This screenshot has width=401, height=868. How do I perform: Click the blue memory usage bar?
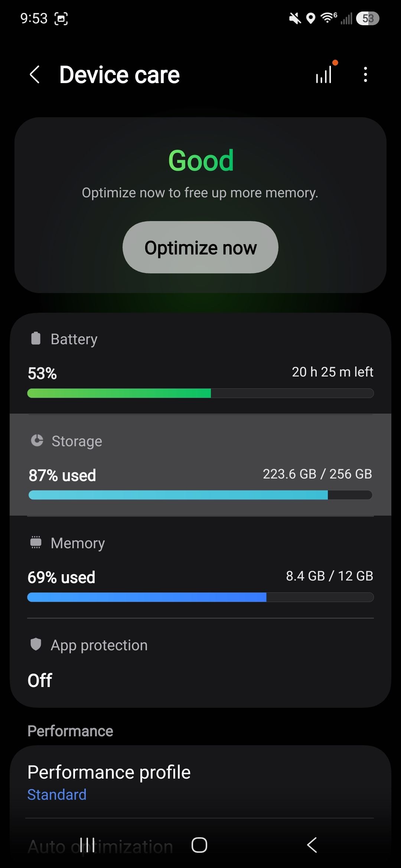(200, 597)
